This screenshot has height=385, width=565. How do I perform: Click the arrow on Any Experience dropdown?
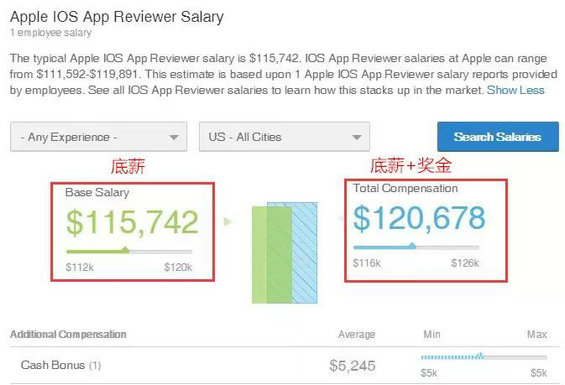click(174, 137)
